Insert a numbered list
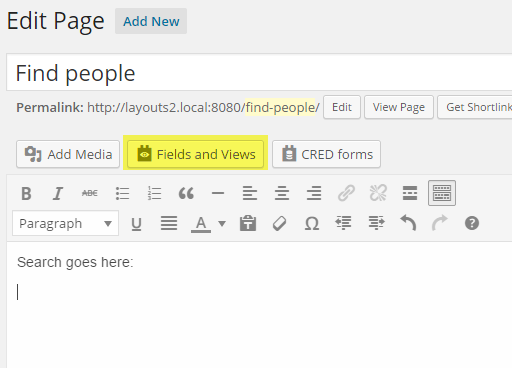Screen dimensions: 512x368 click(x=154, y=193)
